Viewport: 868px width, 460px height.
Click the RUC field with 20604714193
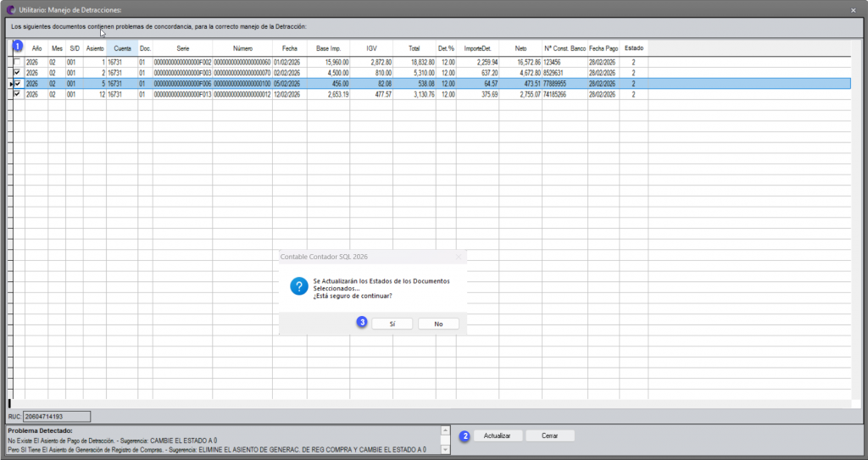(x=57, y=416)
